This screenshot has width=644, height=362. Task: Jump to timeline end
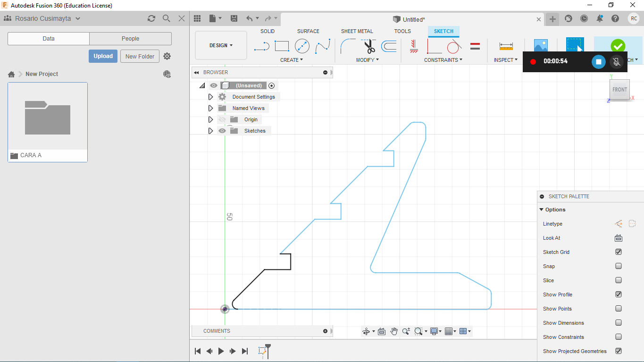(244, 351)
